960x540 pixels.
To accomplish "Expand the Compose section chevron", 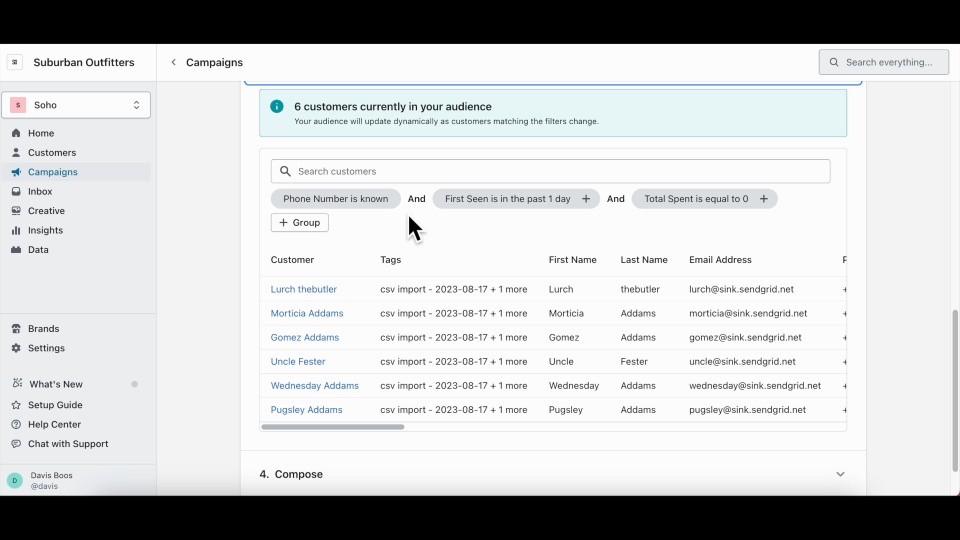I will [840, 474].
